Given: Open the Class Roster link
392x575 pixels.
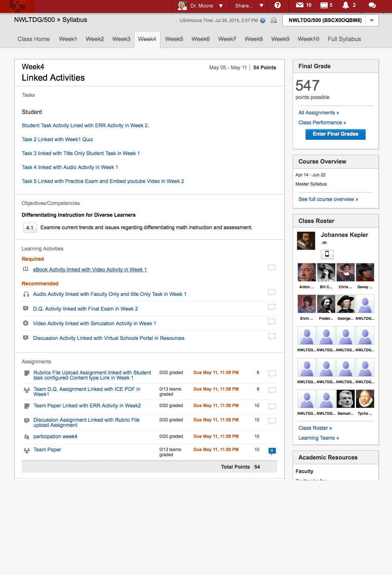Looking at the screenshot, I should point(315,428).
